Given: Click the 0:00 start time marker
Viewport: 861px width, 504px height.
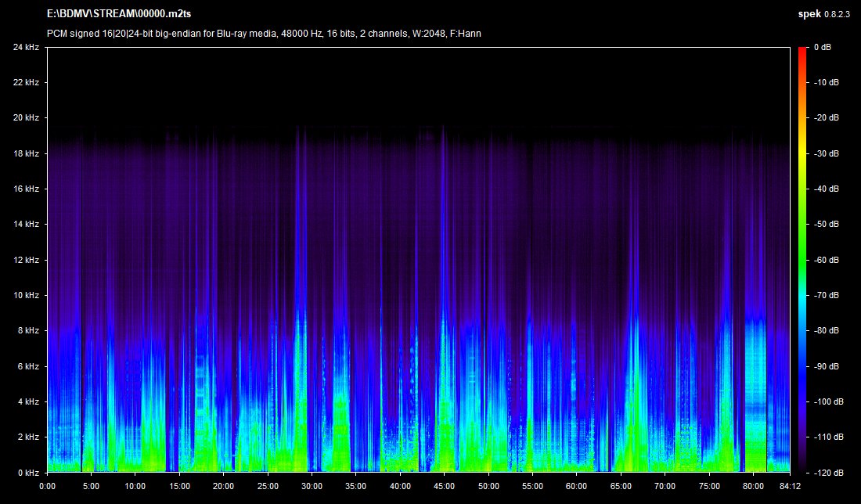Looking at the screenshot, I should click(x=47, y=484).
